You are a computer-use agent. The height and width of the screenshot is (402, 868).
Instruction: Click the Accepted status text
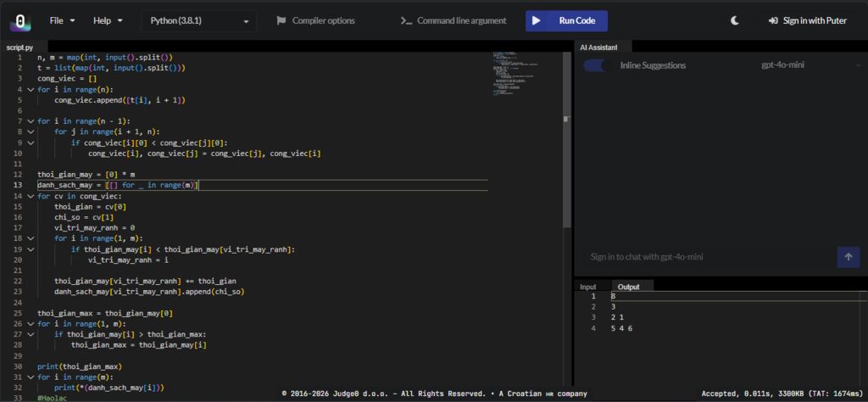click(782, 394)
